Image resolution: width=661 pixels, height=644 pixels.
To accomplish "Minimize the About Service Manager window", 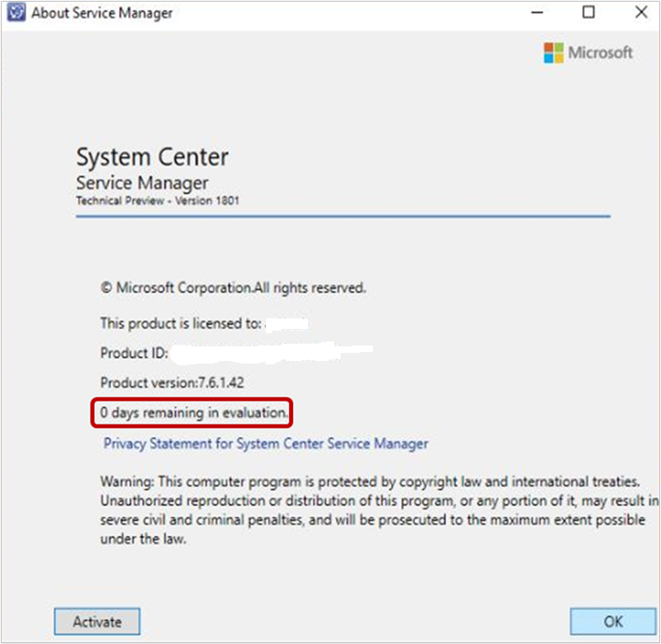I will [x=536, y=12].
